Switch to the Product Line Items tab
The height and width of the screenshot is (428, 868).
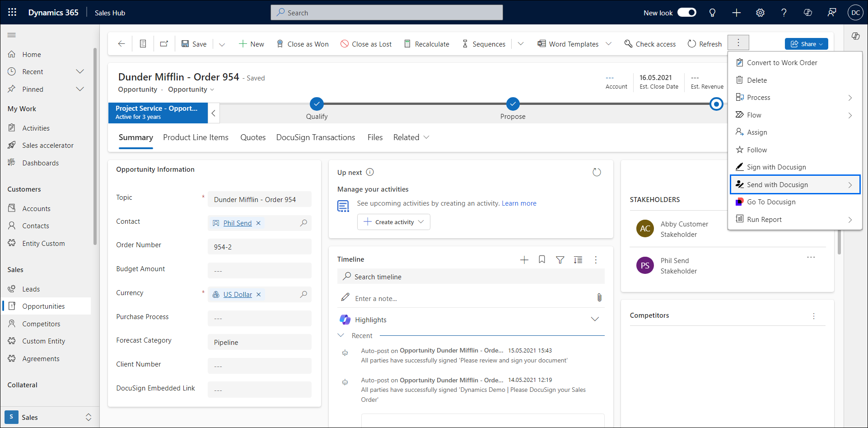[x=196, y=137]
